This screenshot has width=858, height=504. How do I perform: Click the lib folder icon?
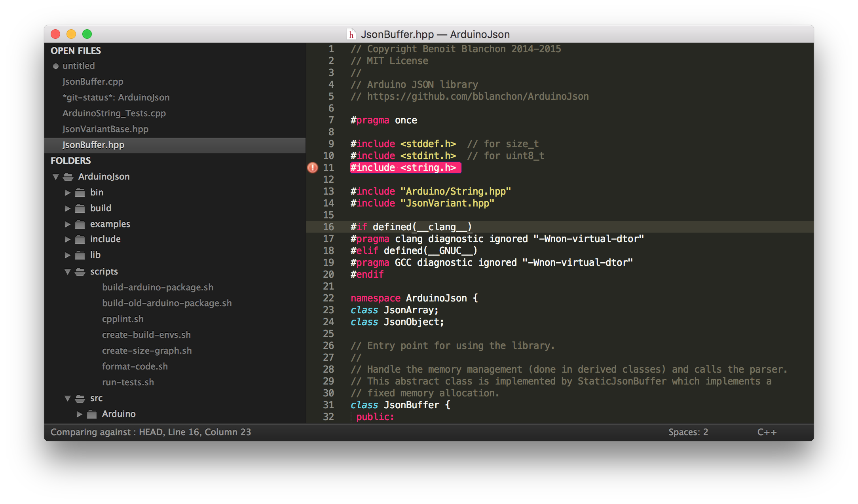tap(80, 255)
